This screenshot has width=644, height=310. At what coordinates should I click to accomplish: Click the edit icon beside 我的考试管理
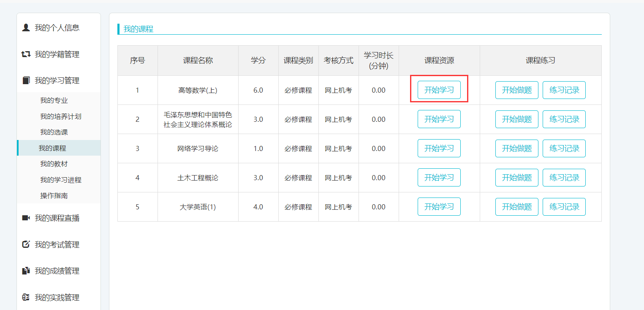pos(26,244)
